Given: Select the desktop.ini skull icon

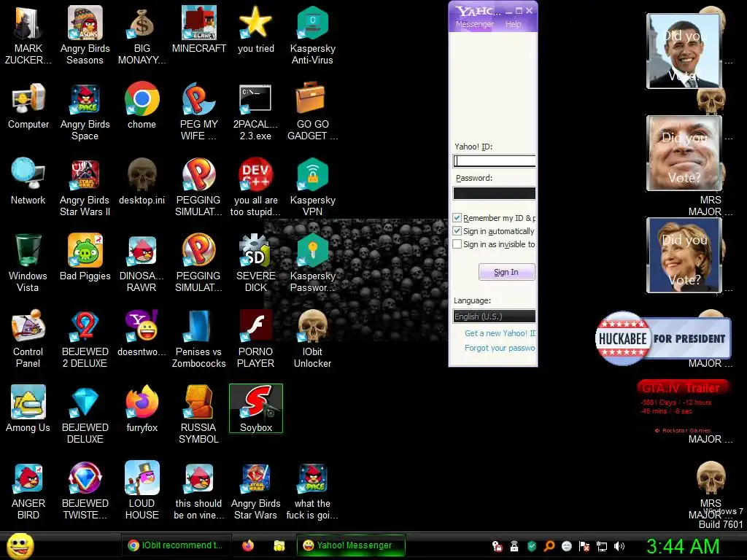Looking at the screenshot, I should pyautogui.click(x=142, y=182).
